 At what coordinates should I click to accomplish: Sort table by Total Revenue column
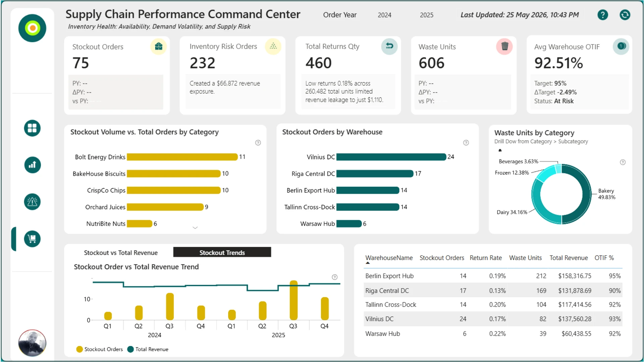569,258
